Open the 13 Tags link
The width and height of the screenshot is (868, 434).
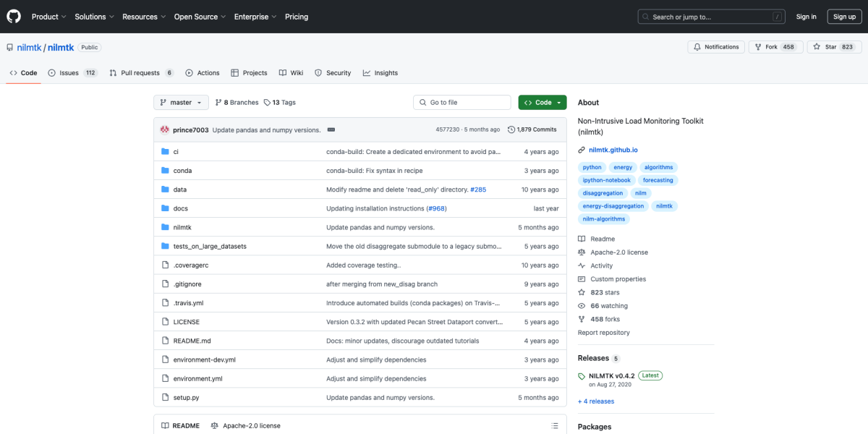[x=280, y=103]
